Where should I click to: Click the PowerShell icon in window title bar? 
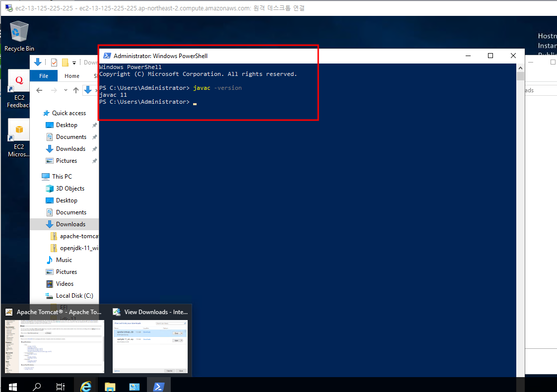107,56
